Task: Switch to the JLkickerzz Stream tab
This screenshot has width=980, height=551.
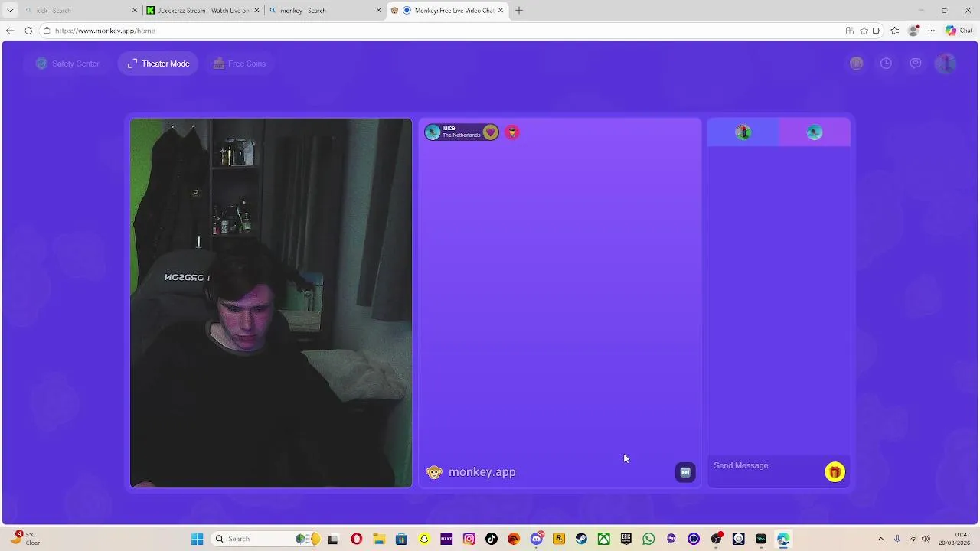Action: click(203, 11)
